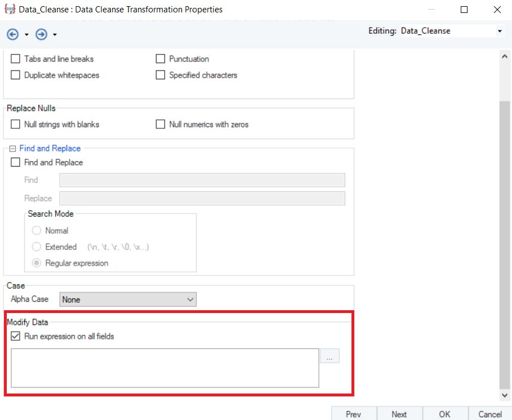The width and height of the screenshot is (512, 420).
Task: Click inside the Modify Data expression box
Action: click(164, 368)
